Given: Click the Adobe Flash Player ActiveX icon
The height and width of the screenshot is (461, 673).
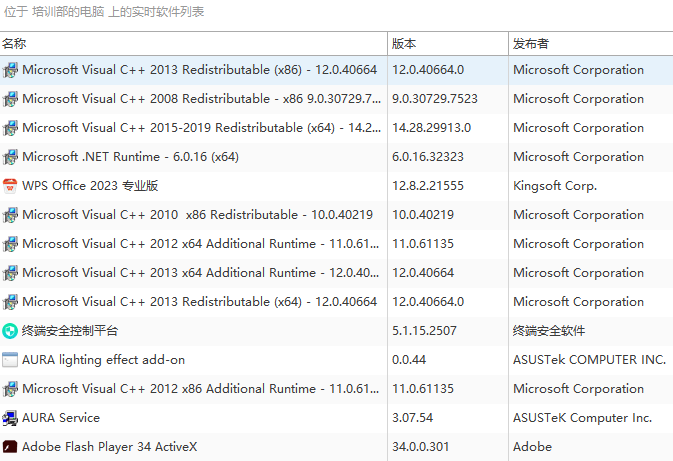Looking at the screenshot, I should [10, 447].
